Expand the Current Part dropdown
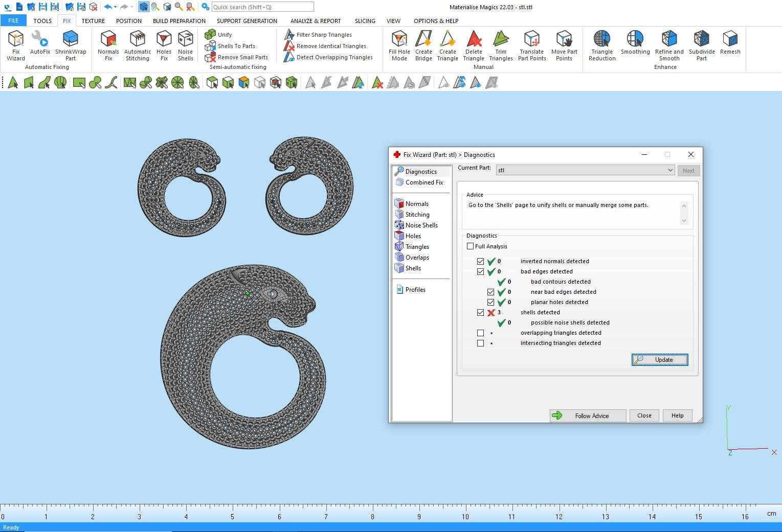Image resolution: width=782 pixels, height=532 pixels. click(670, 170)
